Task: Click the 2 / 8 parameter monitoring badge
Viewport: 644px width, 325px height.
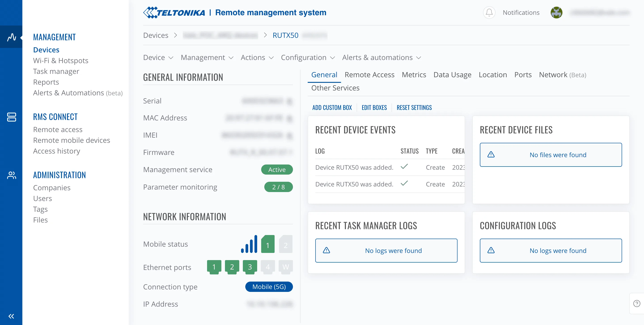Action: point(278,187)
